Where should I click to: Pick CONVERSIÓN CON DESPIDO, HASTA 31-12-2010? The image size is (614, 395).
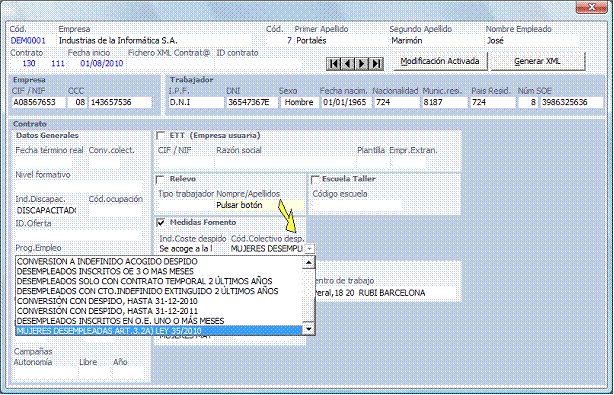(159, 301)
